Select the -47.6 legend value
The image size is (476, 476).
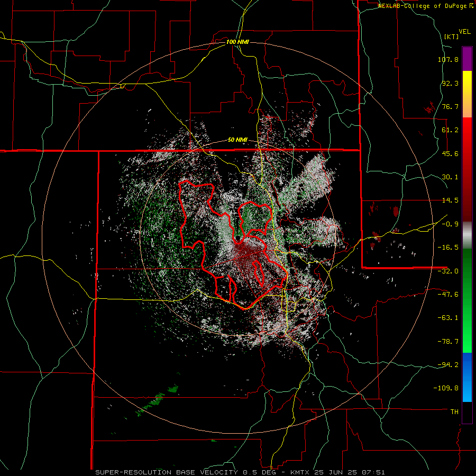click(x=448, y=295)
